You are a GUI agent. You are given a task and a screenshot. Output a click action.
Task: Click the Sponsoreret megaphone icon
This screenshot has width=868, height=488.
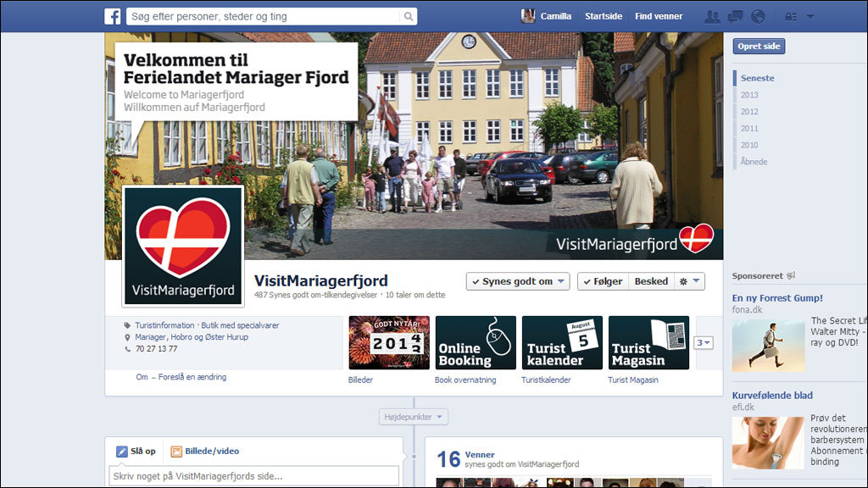pos(791,275)
